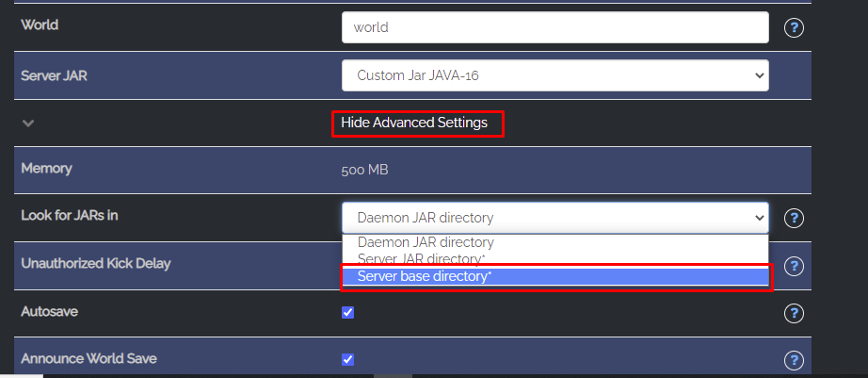Toggle the Autosave checkbox

[x=348, y=312]
